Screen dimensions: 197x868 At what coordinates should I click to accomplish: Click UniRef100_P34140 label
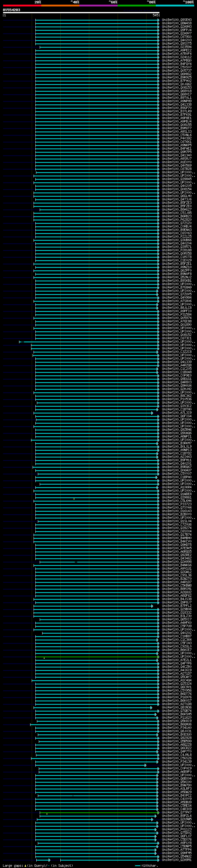pyautogui.click(x=177, y=728)
